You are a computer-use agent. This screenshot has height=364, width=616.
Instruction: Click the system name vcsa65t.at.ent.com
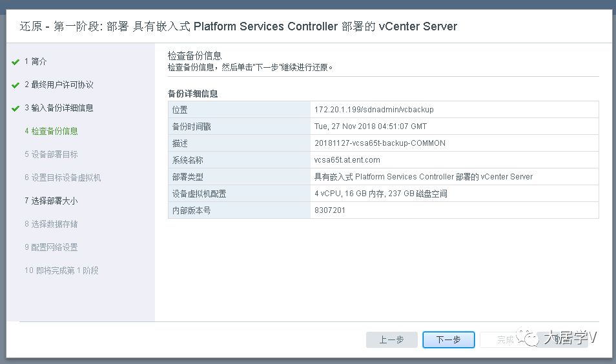(x=347, y=160)
